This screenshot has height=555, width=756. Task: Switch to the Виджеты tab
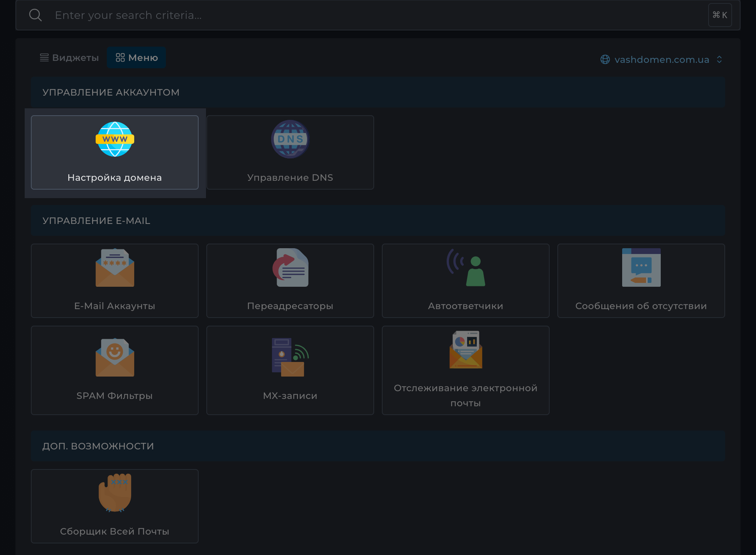pyautogui.click(x=69, y=58)
